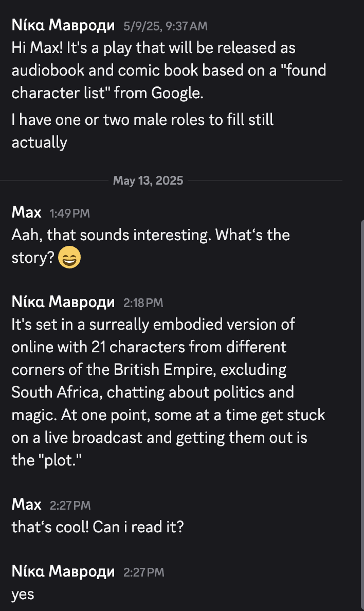Image resolution: width=364 pixels, height=611 pixels.
Task: Open Níka Мавроди's profile from the 2:18 PM message
Action: point(63,302)
